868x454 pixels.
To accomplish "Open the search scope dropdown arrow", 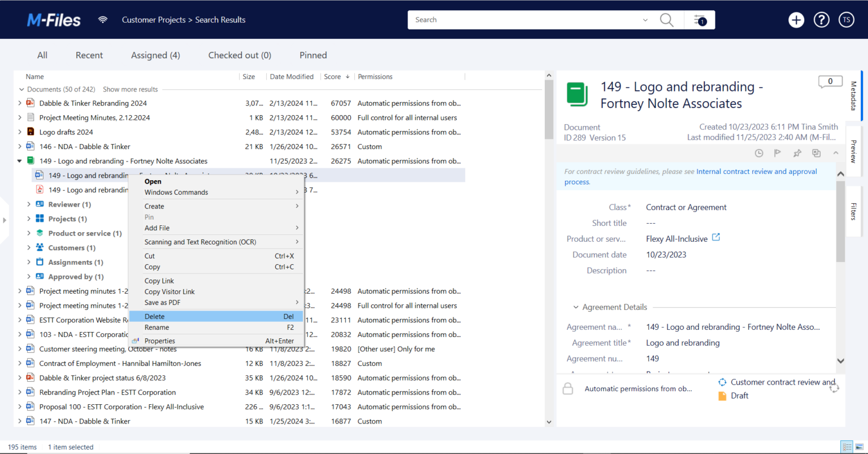I will point(645,19).
